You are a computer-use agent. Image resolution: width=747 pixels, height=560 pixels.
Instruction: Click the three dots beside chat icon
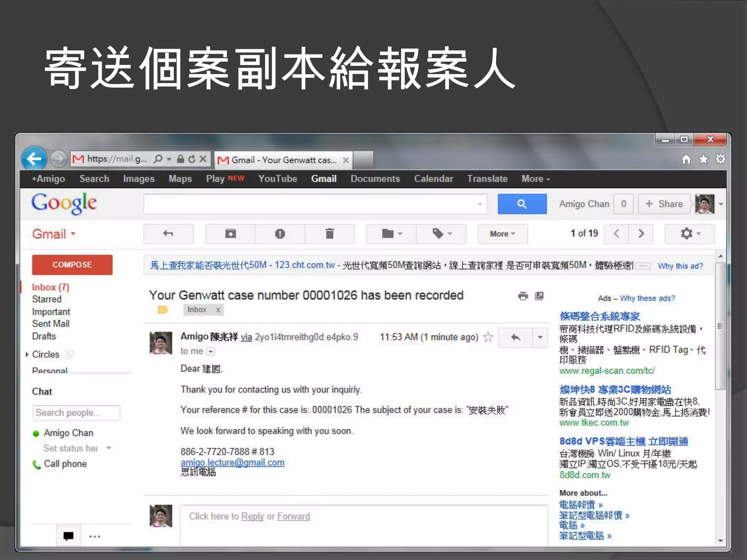click(94, 536)
